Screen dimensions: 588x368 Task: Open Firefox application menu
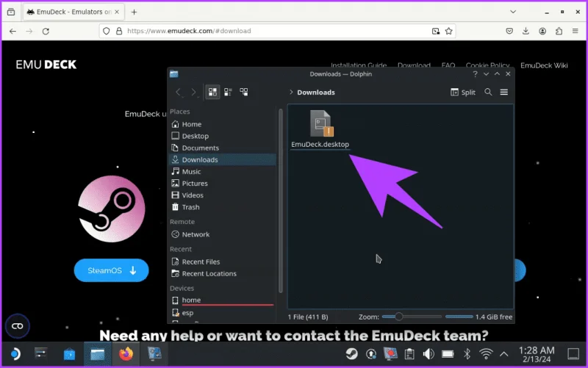pyautogui.click(x=576, y=31)
